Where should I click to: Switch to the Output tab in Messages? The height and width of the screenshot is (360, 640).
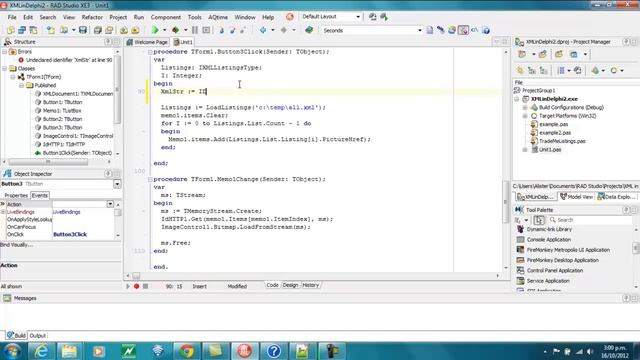[38, 336]
